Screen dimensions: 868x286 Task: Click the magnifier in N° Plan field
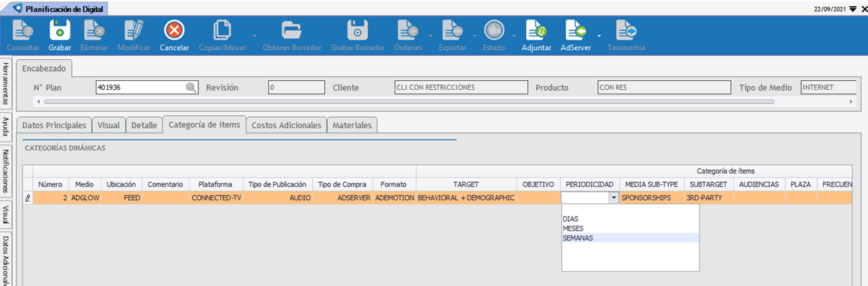point(190,88)
